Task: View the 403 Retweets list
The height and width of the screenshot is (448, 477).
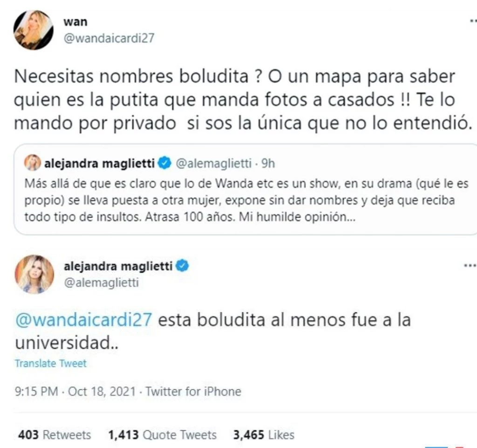Action: (55, 435)
